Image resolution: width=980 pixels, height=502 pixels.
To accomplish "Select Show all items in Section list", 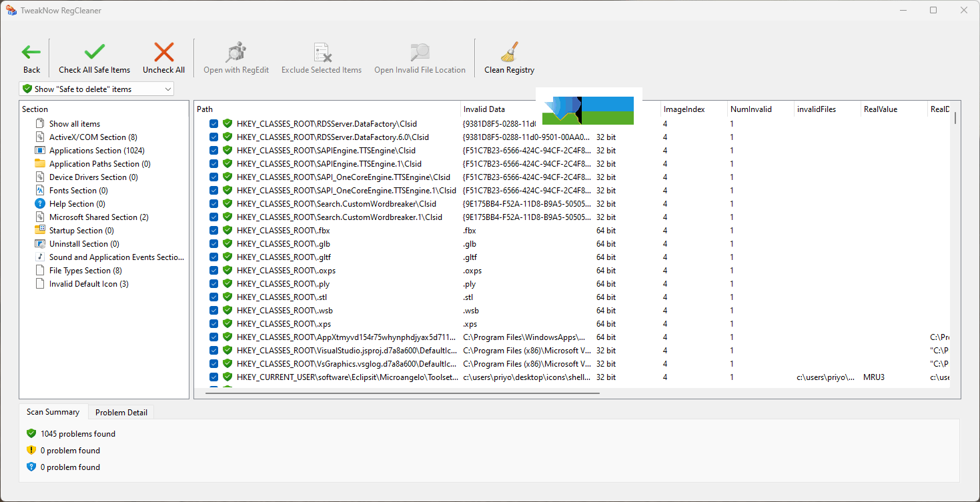I will 74,123.
